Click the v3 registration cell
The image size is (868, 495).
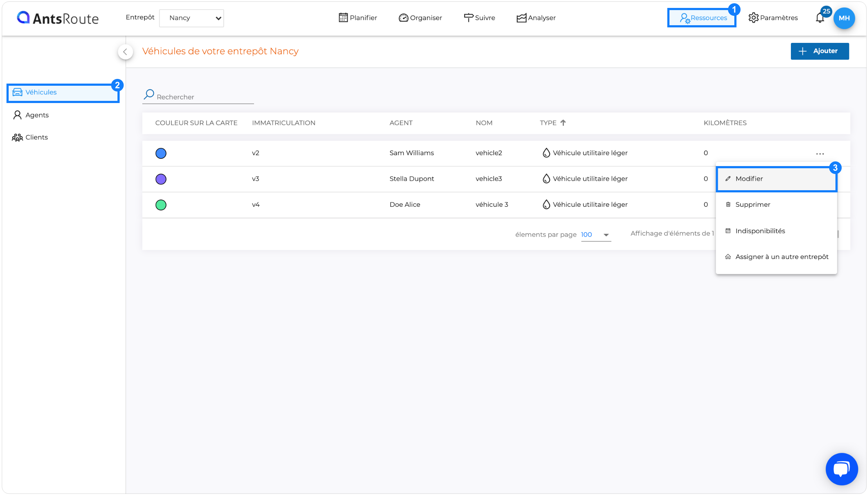(255, 179)
